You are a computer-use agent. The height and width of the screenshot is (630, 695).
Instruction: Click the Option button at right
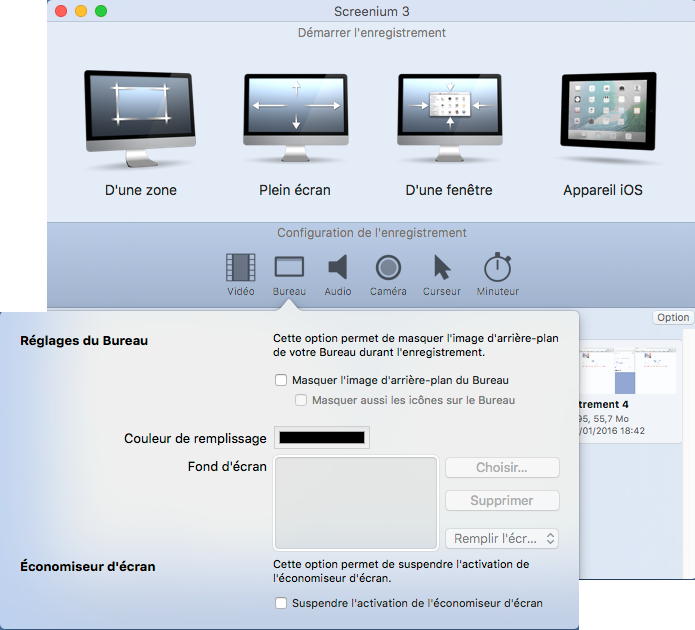[x=673, y=317]
